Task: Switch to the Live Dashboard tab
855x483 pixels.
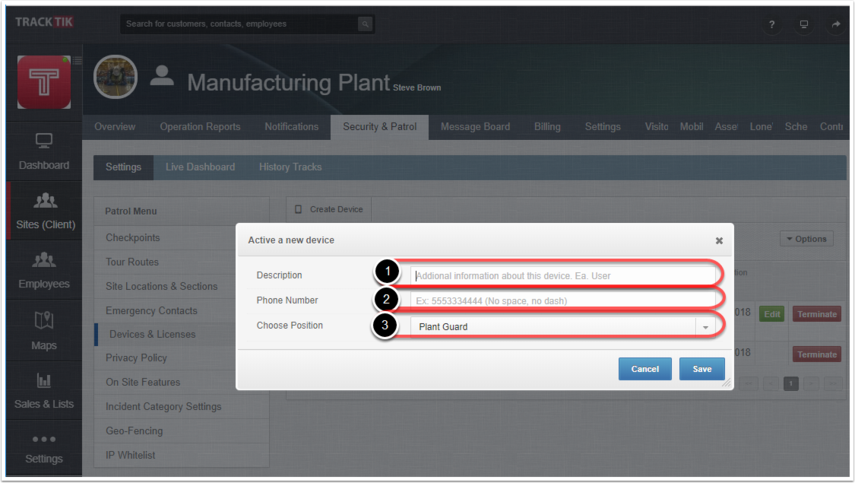Action: click(x=200, y=167)
